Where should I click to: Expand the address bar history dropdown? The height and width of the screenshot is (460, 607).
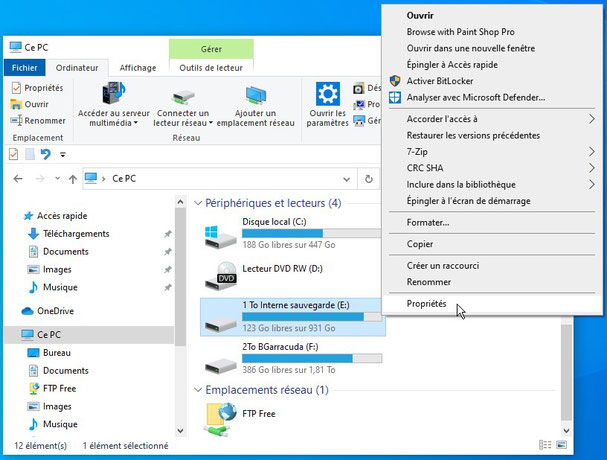pos(346,179)
